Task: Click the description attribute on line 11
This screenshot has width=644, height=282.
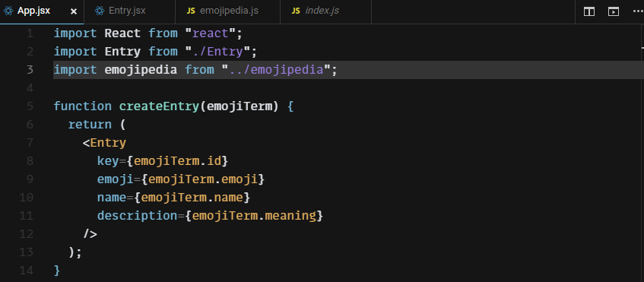Action: coord(137,216)
